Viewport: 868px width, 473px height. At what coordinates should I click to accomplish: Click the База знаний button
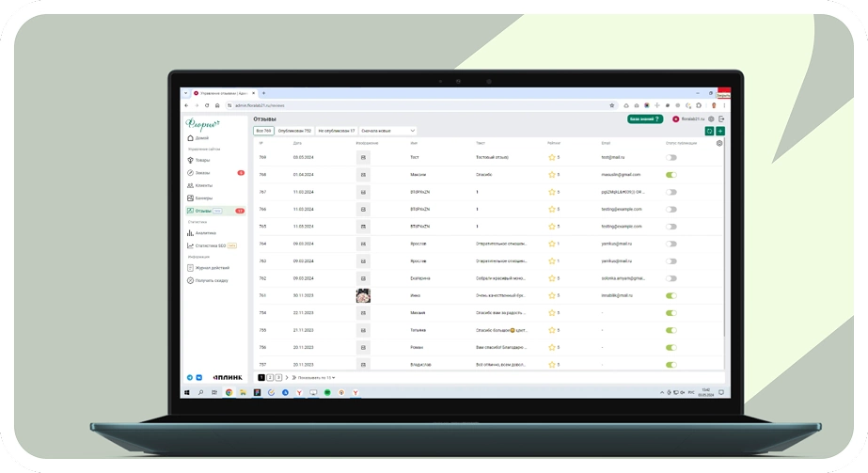pyautogui.click(x=645, y=119)
